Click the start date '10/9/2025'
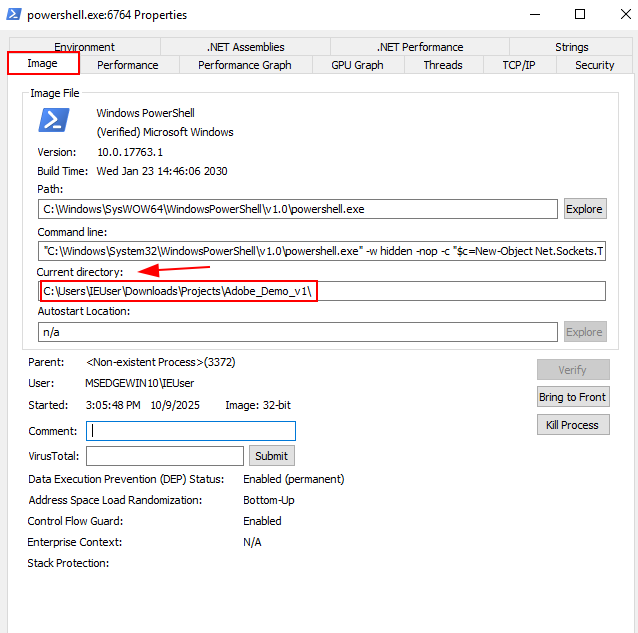 [x=175, y=405]
